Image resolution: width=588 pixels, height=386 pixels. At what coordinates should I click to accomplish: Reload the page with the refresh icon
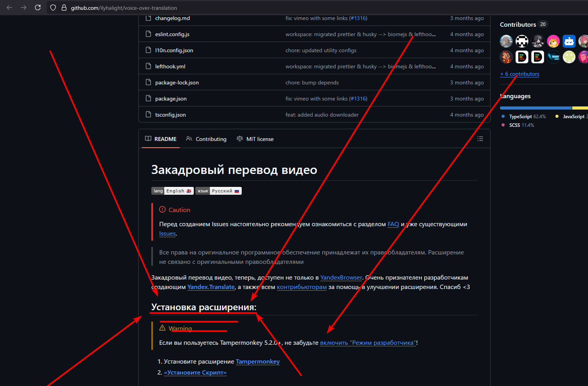pos(38,7)
